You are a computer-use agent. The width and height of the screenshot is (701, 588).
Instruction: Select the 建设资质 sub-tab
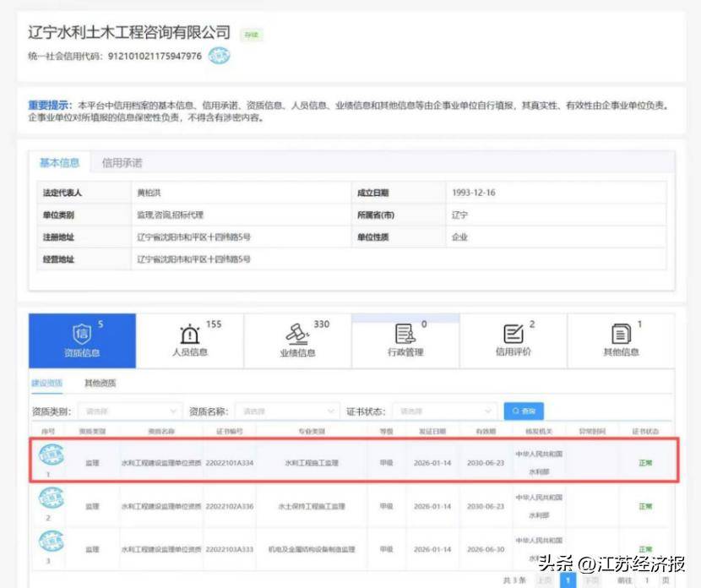click(x=47, y=384)
